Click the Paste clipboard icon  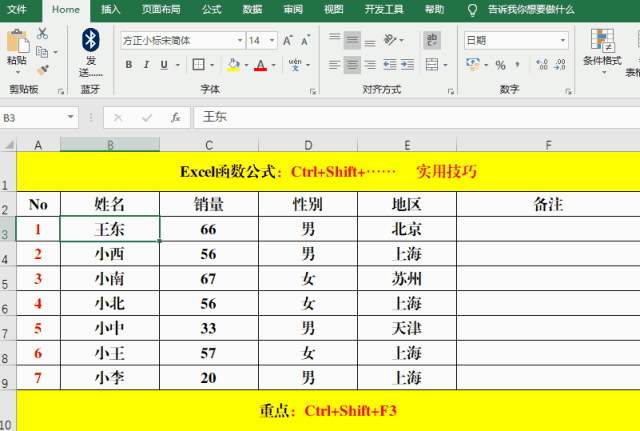point(16,45)
